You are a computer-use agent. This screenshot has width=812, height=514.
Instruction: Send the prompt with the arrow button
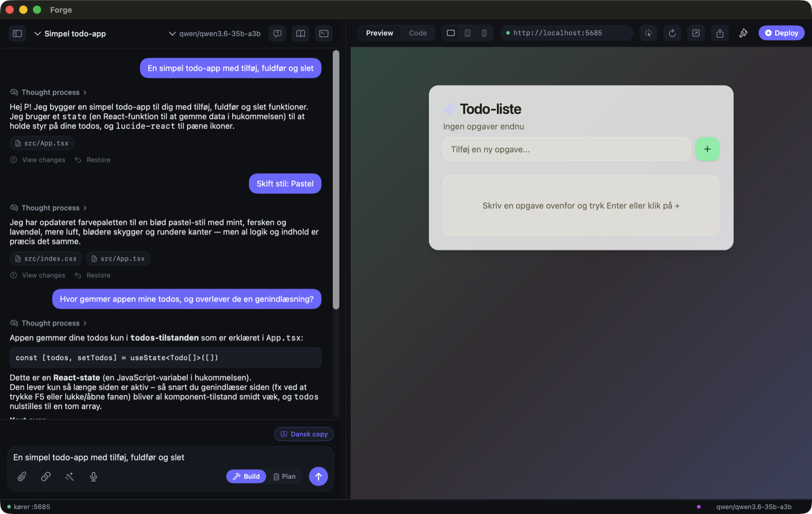click(318, 477)
